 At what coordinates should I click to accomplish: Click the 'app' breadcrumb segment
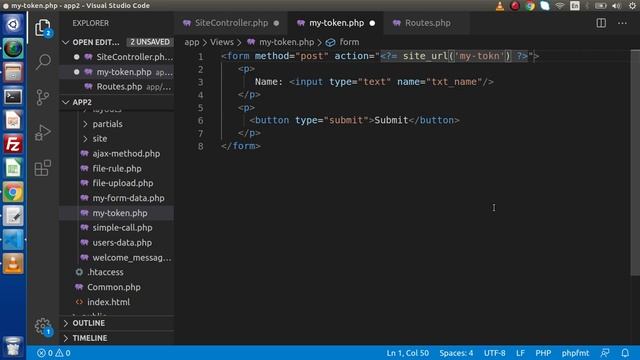191,42
